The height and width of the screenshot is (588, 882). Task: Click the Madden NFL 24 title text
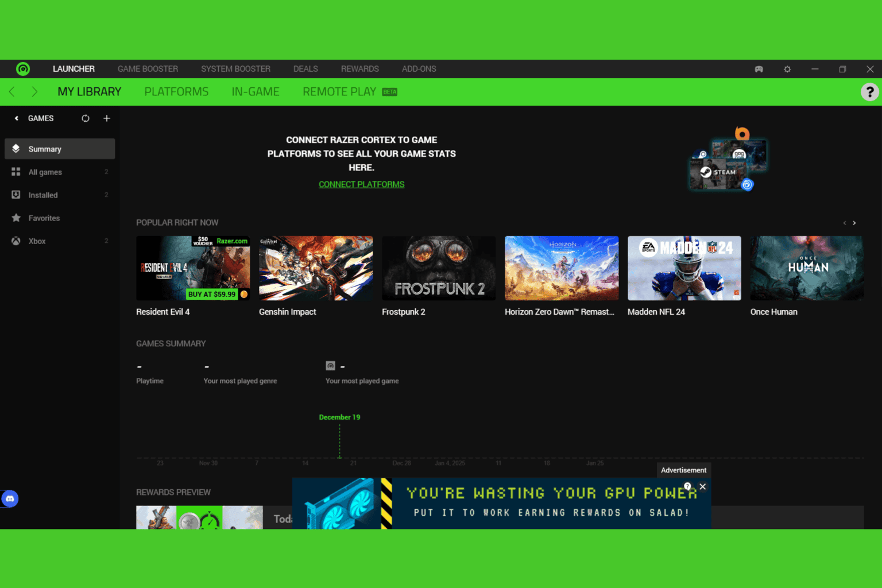pyautogui.click(x=656, y=312)
